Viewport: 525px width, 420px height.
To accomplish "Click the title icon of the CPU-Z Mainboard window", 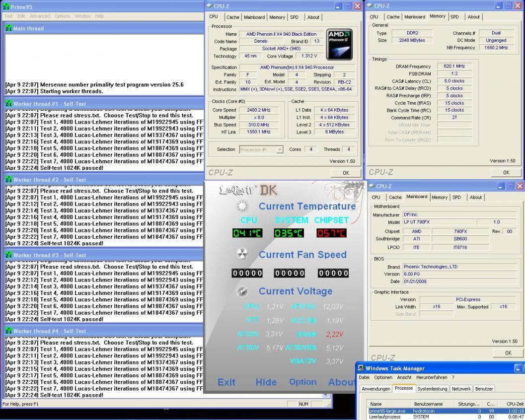I will [372, 186].
